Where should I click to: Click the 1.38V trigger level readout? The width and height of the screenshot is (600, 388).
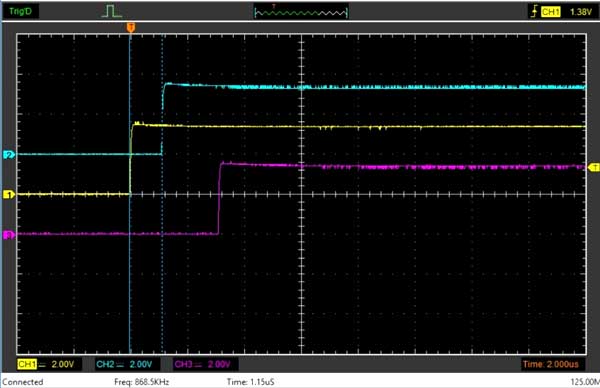[581, 12]
